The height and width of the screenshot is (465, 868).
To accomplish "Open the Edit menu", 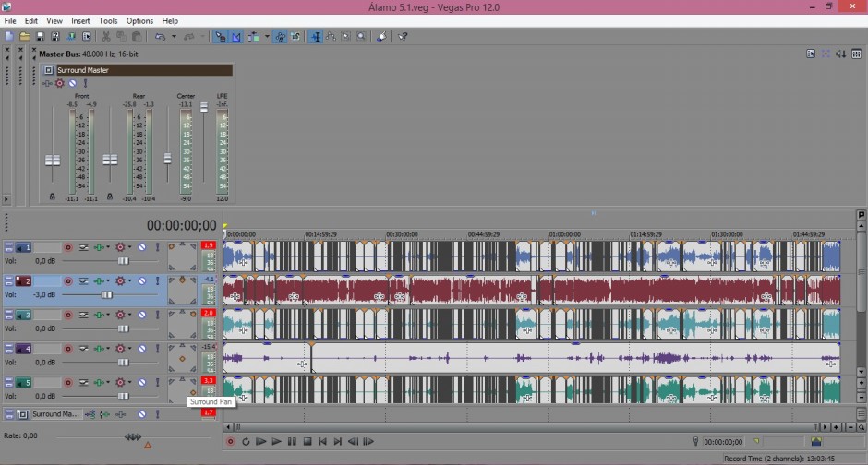I will tap(31, 21).
